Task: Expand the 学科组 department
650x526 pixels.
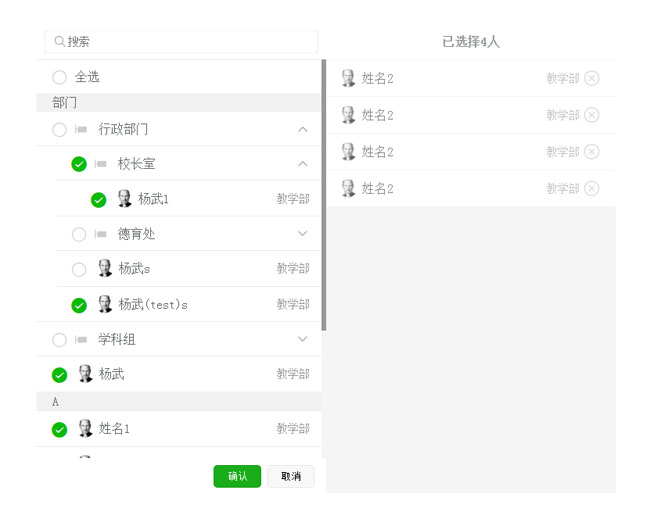Action: coord(303,340)
